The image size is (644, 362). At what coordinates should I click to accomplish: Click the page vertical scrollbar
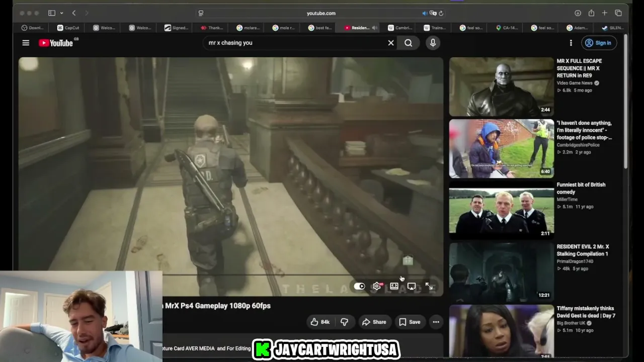pyautogui.click(x=626, y=102)
